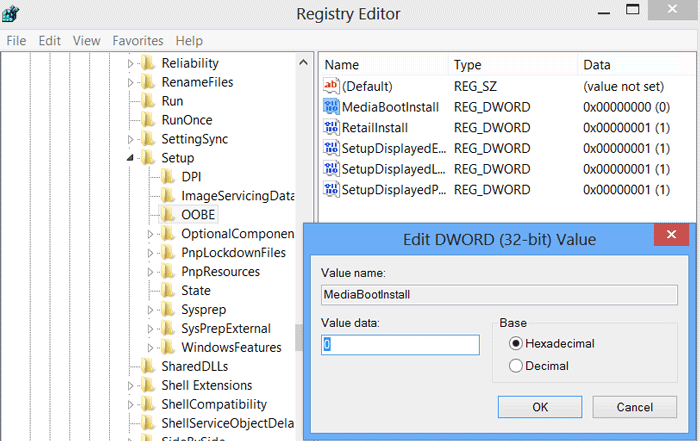This screenshot has height=441, width=700.
Task: Expand the RenameFiles key
Action: click(130, 82)
